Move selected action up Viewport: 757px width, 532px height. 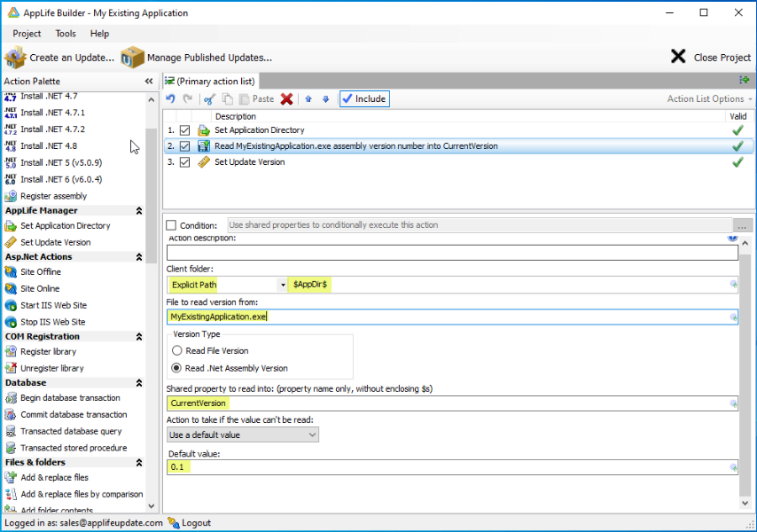(308, 99)
